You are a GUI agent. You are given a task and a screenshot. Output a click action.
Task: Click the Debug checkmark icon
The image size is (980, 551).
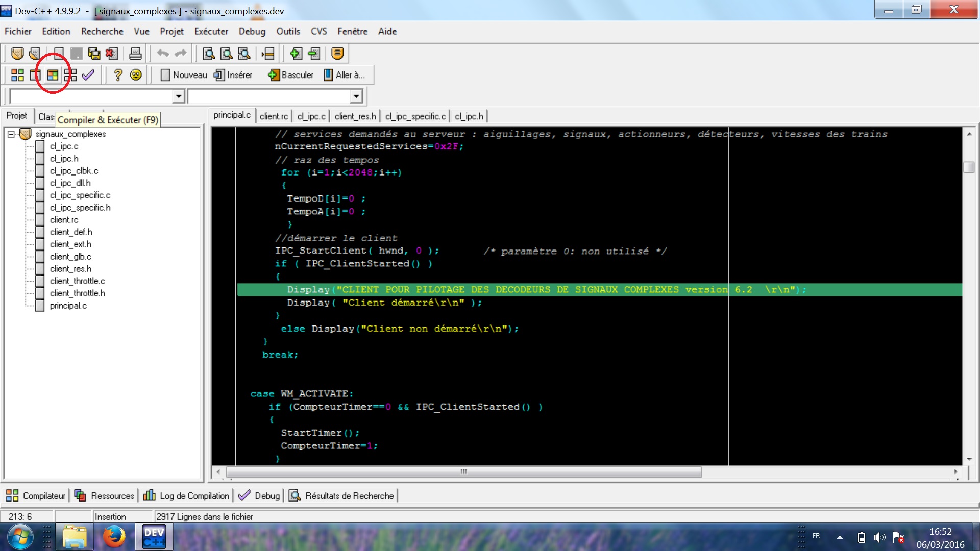pyautogui.click(x=88, y=75)
